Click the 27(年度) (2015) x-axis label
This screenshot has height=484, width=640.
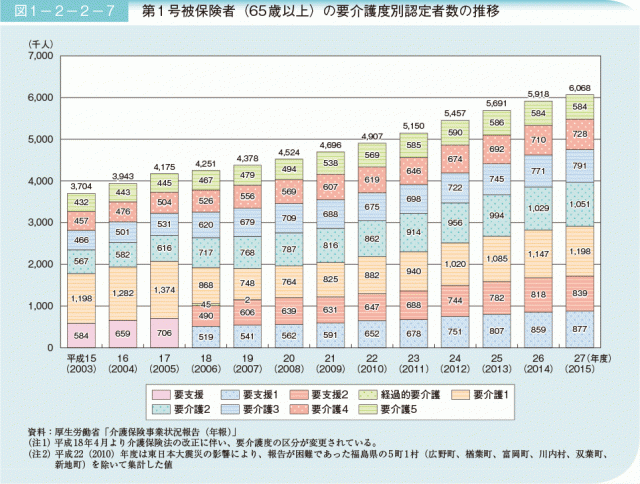[x=588, y=364]
